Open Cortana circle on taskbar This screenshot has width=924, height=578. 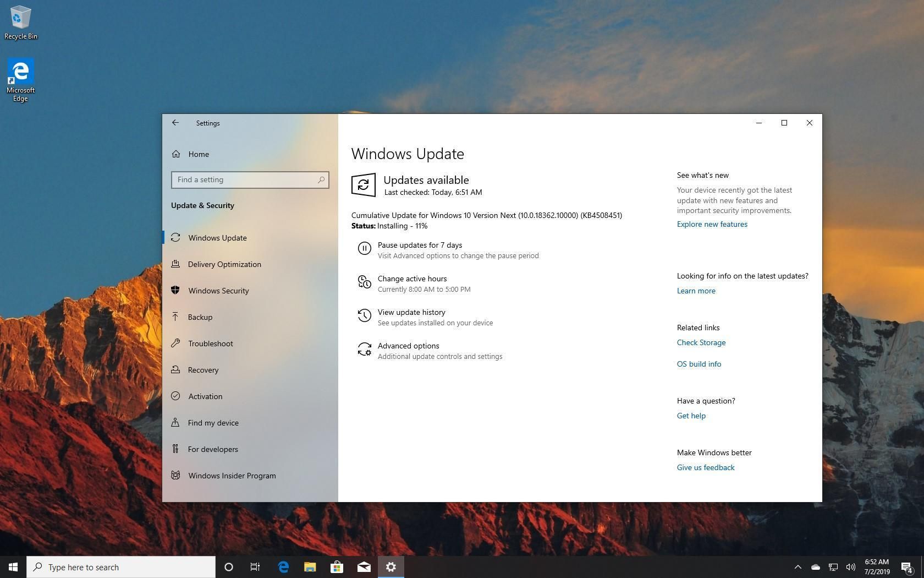(229, 567)
